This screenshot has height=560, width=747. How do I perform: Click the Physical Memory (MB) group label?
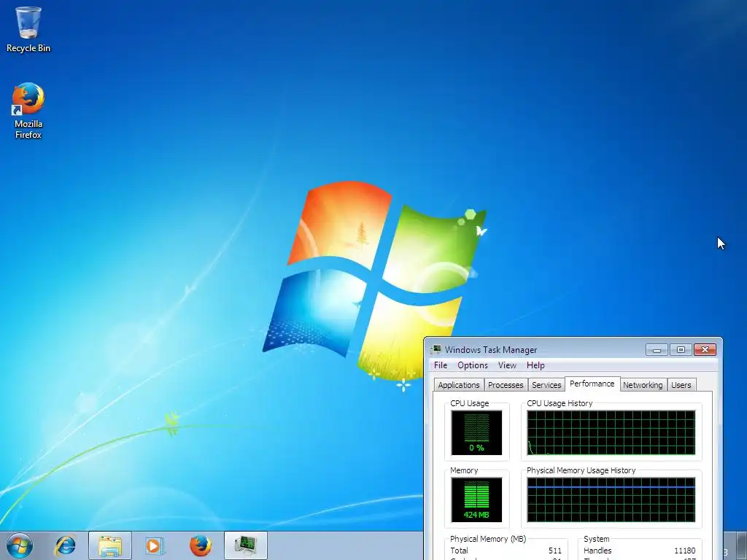488,539
